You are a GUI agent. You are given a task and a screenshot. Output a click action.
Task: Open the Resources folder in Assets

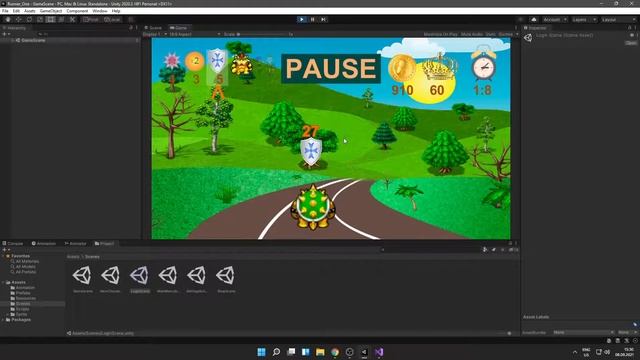click(25, 298)
